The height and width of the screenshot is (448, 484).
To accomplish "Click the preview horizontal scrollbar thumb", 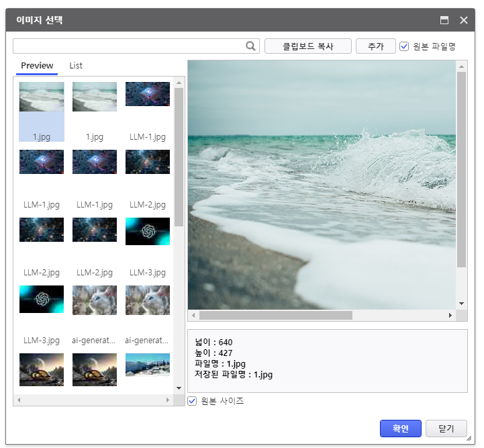I will [x=275, y=315].
